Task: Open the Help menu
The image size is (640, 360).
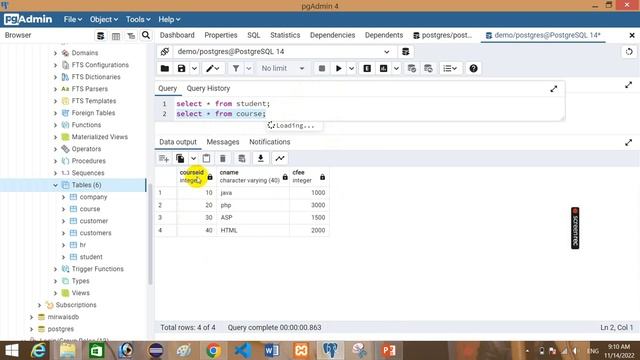Action: click(x=169, y=20)
